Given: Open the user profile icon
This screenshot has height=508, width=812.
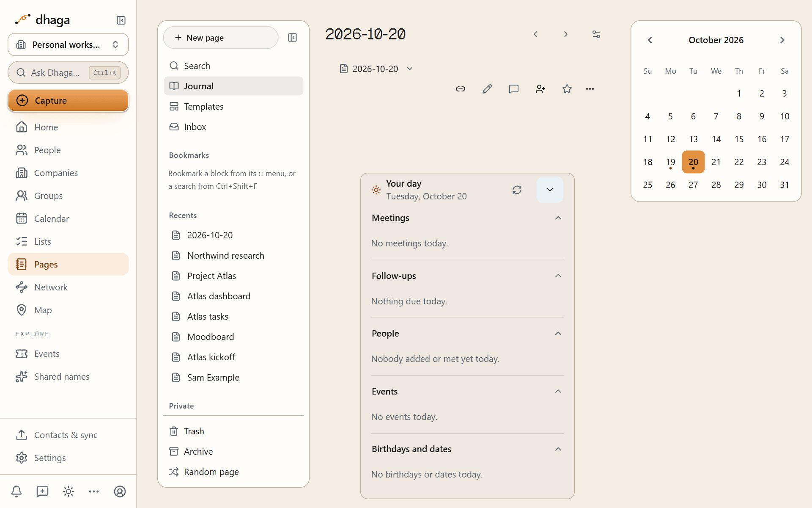Looking at the screenshot, I should pyautogui.click(x=120, y=491).
